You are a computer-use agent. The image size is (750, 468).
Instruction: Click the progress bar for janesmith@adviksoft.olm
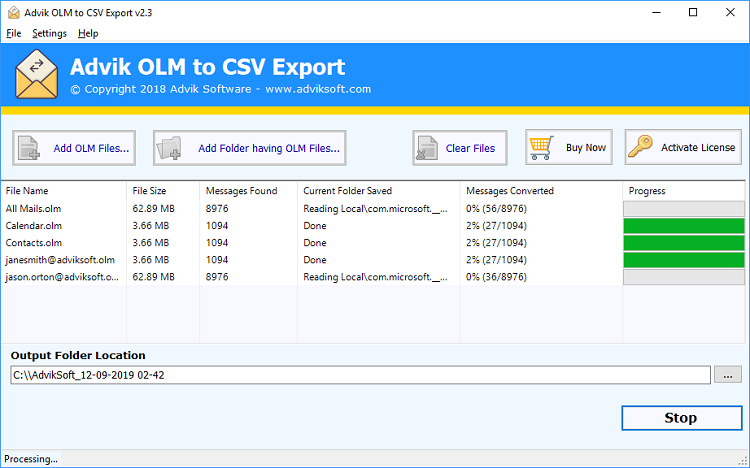pyautogui.click(x=684, y=260)
